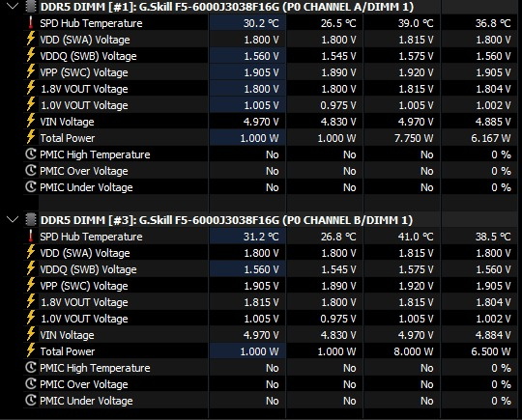Click clock icon beside DIMM #3 PMIC Under Voltage

pos(31,401)
